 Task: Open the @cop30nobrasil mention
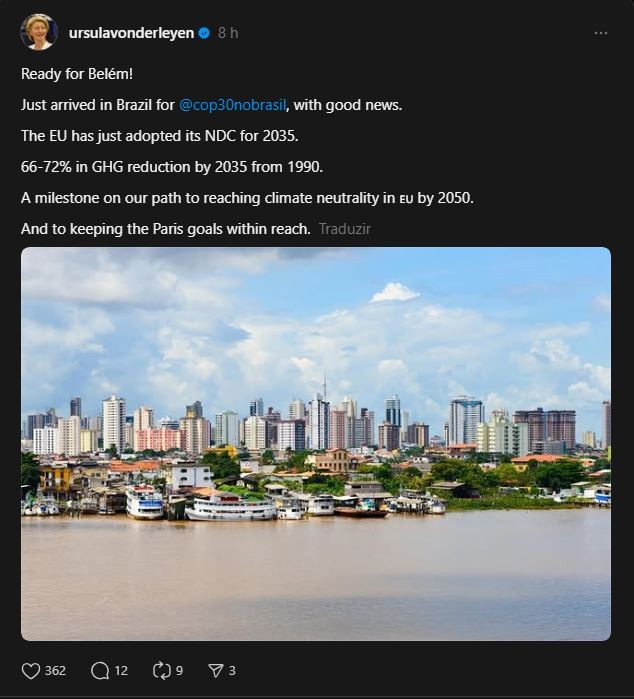click(x=233, y=105)
